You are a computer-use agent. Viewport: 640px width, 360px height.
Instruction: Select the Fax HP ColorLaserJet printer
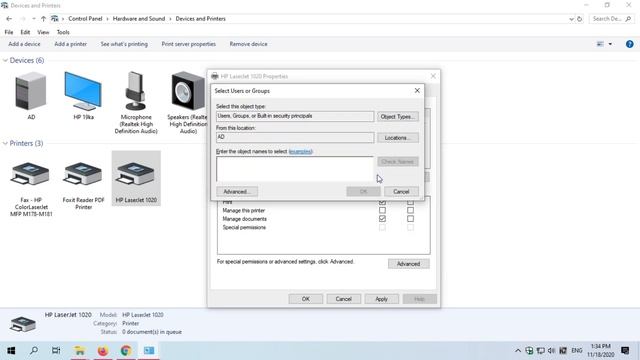coord(31,173)
